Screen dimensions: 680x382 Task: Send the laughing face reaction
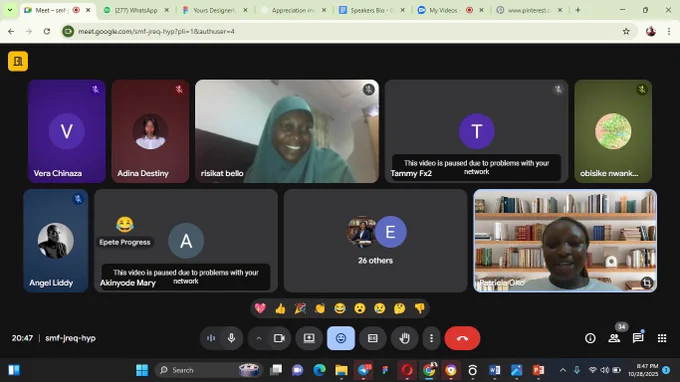tap(340, 308)
